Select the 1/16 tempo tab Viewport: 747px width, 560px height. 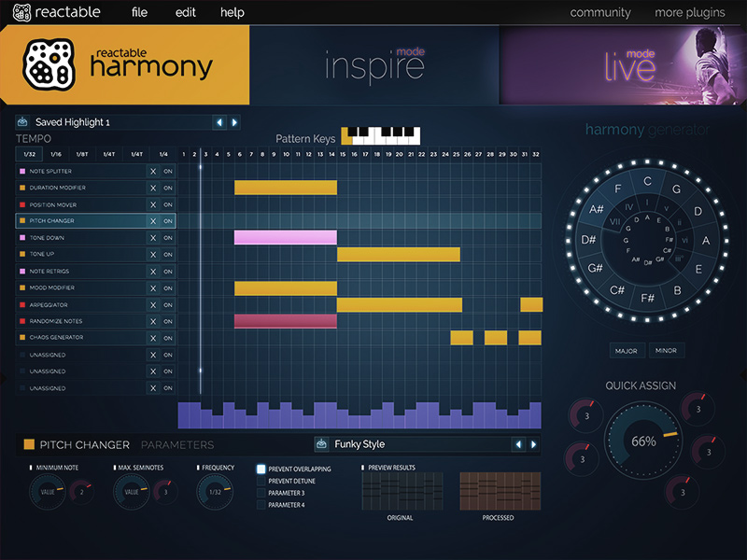coord(56,154)
